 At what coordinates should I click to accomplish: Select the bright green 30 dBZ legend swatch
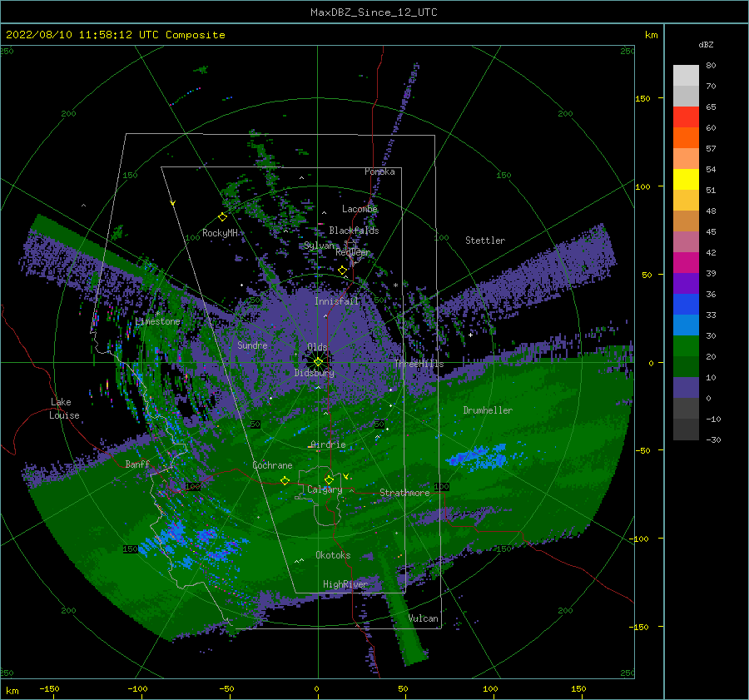click(x=686, y=345)
